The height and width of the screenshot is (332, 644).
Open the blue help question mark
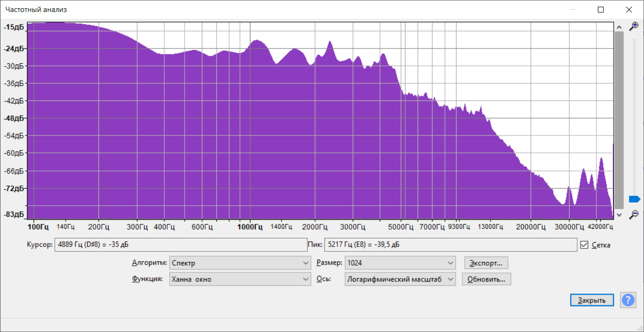click(x=628, y=300)
